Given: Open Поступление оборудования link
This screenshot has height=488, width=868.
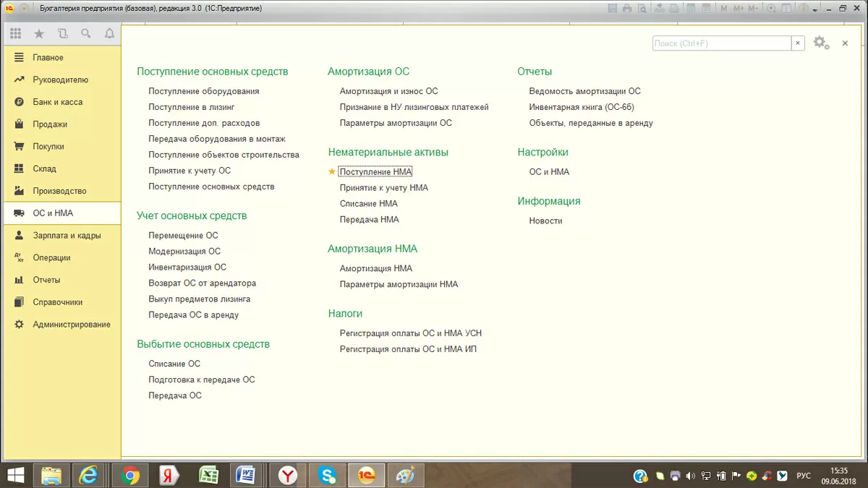Looking at the screenshot, I should tap(204, 91).
